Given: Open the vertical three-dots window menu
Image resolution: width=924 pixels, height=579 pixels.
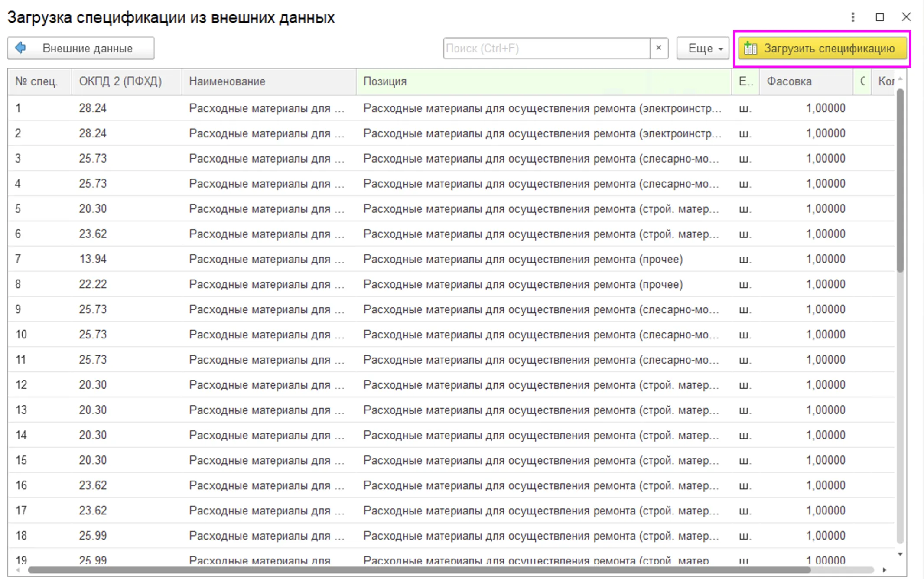Looking at the screenshot, I should pos(852,17).
